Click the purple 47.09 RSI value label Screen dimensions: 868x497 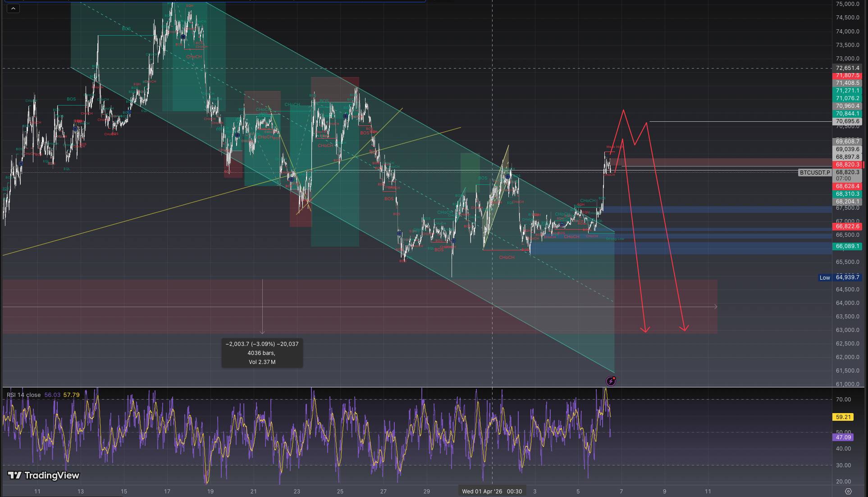pos(843,437)
